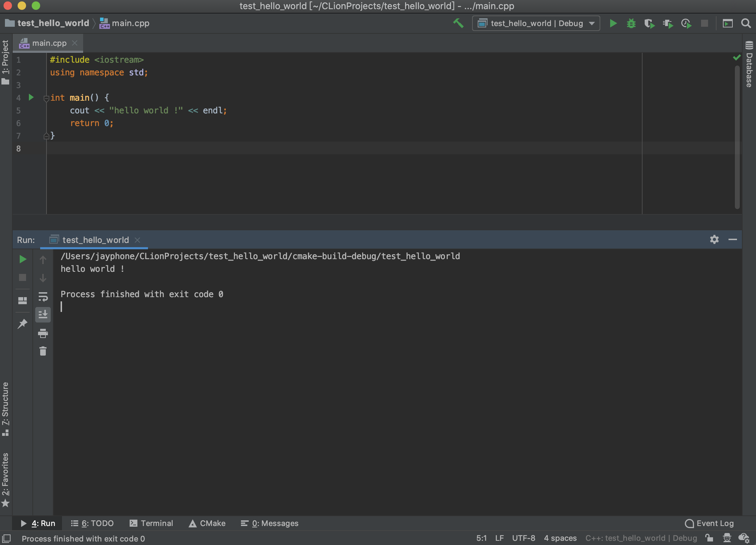Start debugging with the bug icon
Screen dimensions: 756x545
[631, 23]
